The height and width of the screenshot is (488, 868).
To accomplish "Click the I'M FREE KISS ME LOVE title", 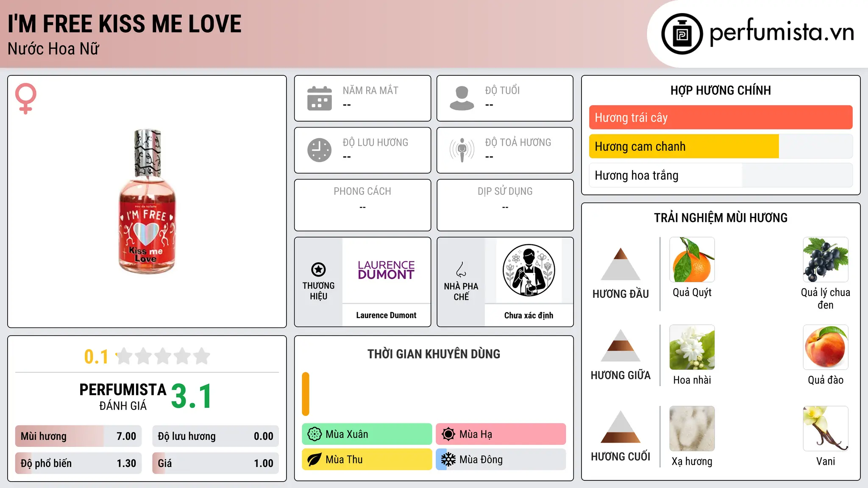I will [125, 24].
